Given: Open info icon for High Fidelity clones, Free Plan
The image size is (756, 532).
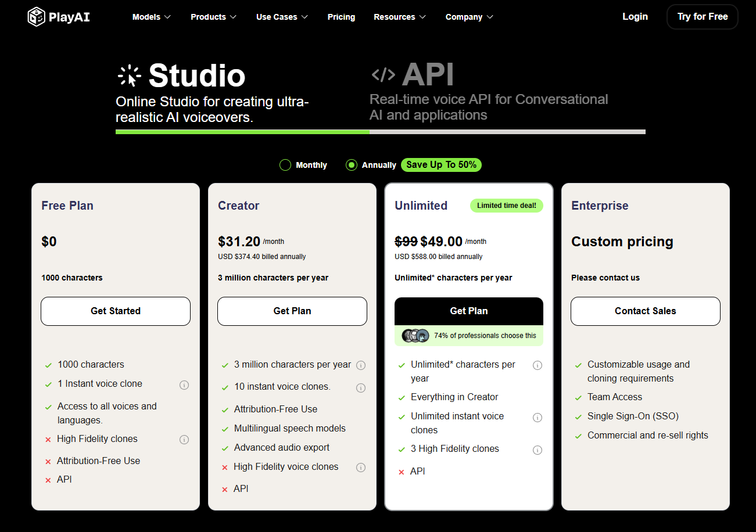Looking at the screenshot, I should (x=184, y=440).
